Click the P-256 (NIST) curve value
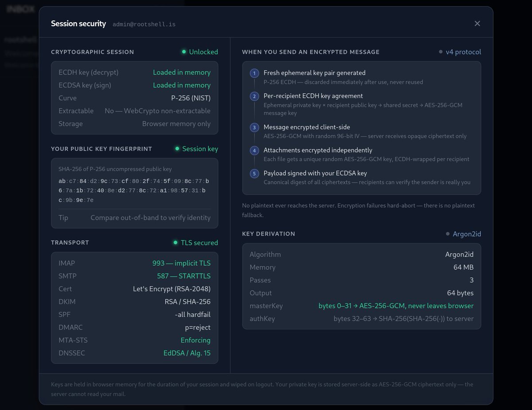The height and width of the screenshot is (410, 532). (x=191, y=98)
